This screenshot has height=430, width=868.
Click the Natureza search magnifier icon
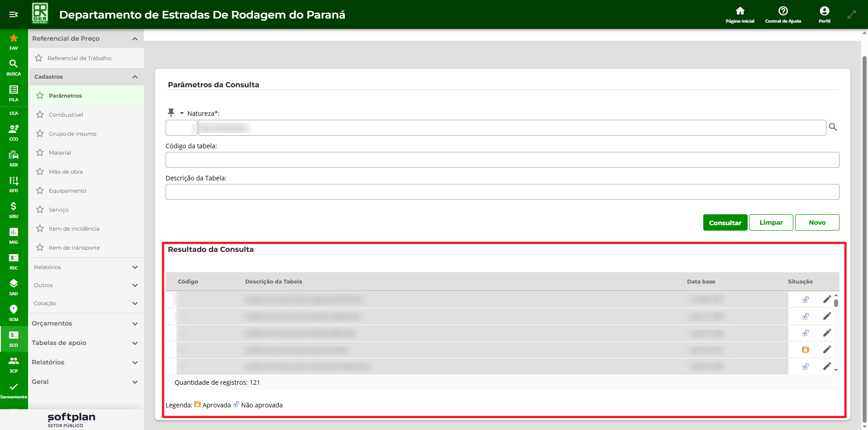point(833,127)
